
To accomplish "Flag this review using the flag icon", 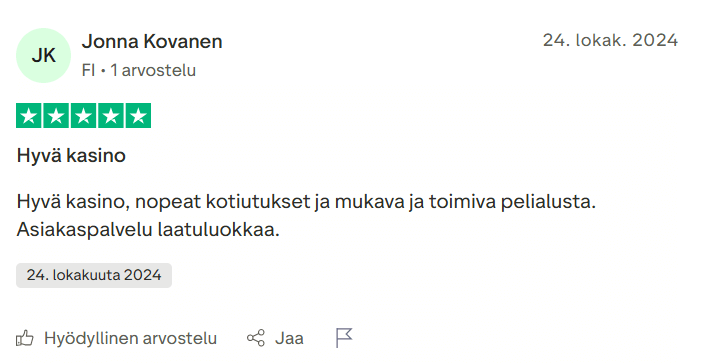I will pos(344,338).
